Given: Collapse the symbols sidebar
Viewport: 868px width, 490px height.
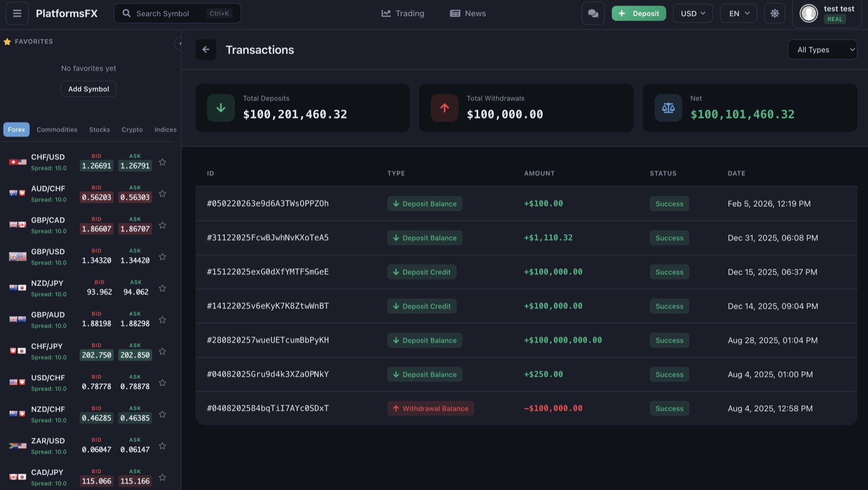Looking at the screenshot, I should [x=179, y=43].
